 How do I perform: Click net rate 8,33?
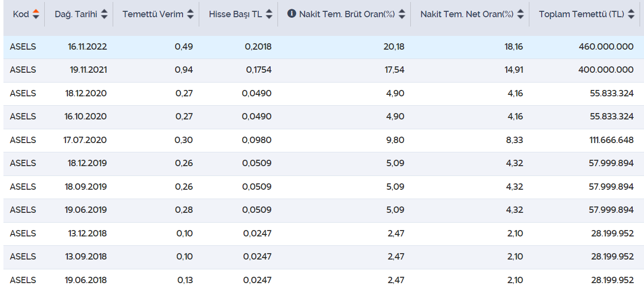click(515, 140)
